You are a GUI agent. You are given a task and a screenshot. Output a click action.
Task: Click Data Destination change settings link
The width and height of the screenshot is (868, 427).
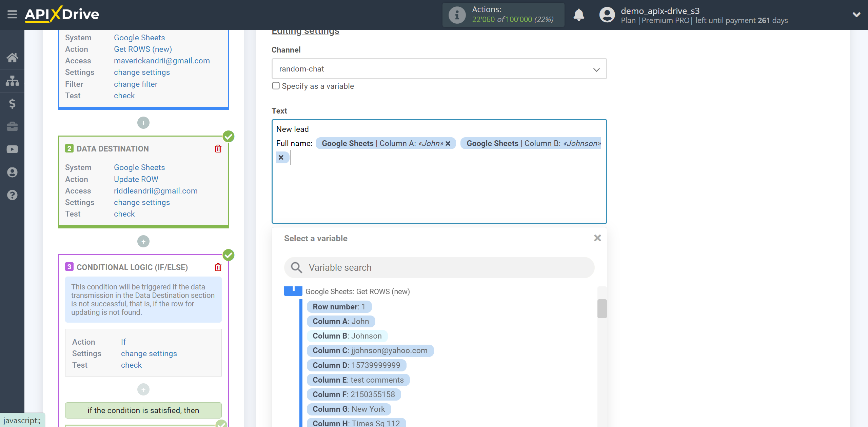coord(142,202)
